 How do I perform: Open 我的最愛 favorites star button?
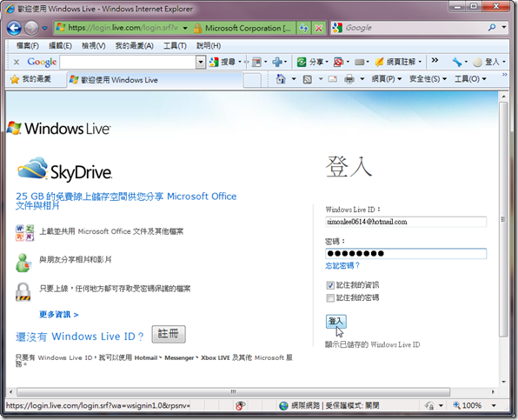[30, 79]
